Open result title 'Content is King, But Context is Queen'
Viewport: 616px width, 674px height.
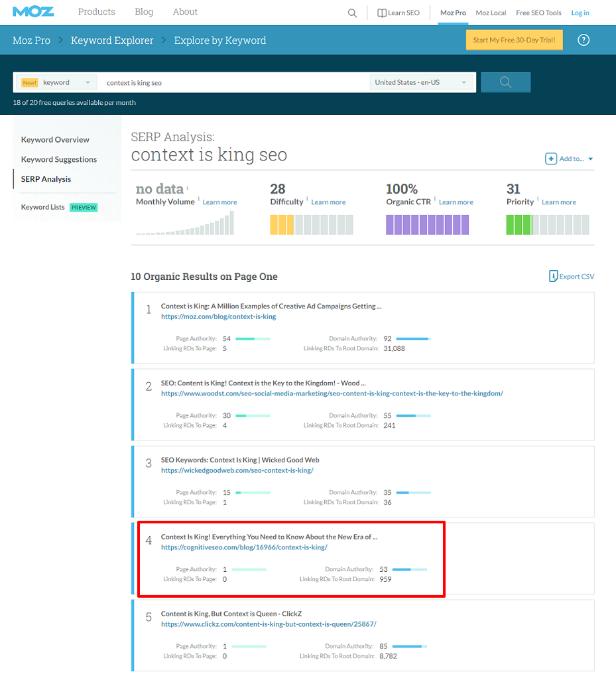click(x=231, y=614)
